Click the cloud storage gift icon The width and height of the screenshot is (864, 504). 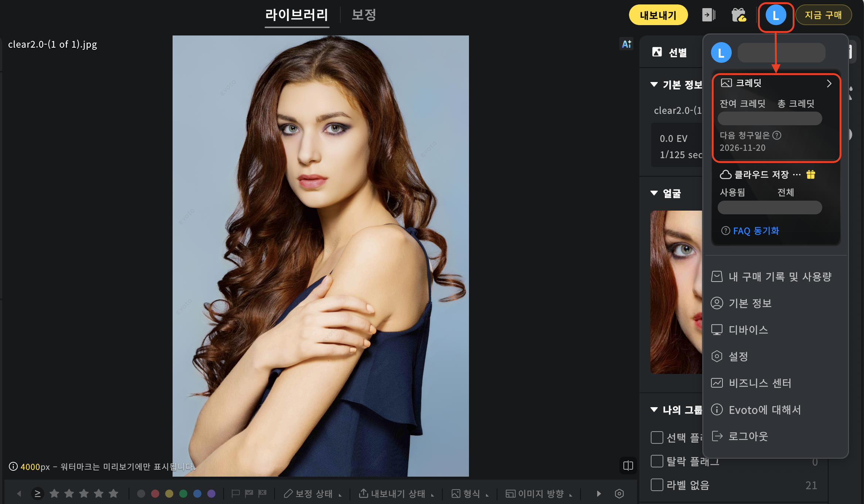(x=811, y=174)
